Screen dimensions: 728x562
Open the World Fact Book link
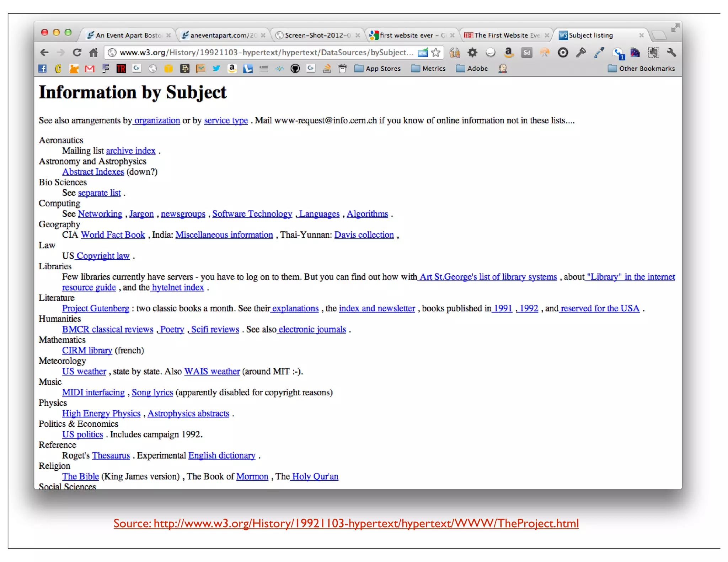point(113,235)
